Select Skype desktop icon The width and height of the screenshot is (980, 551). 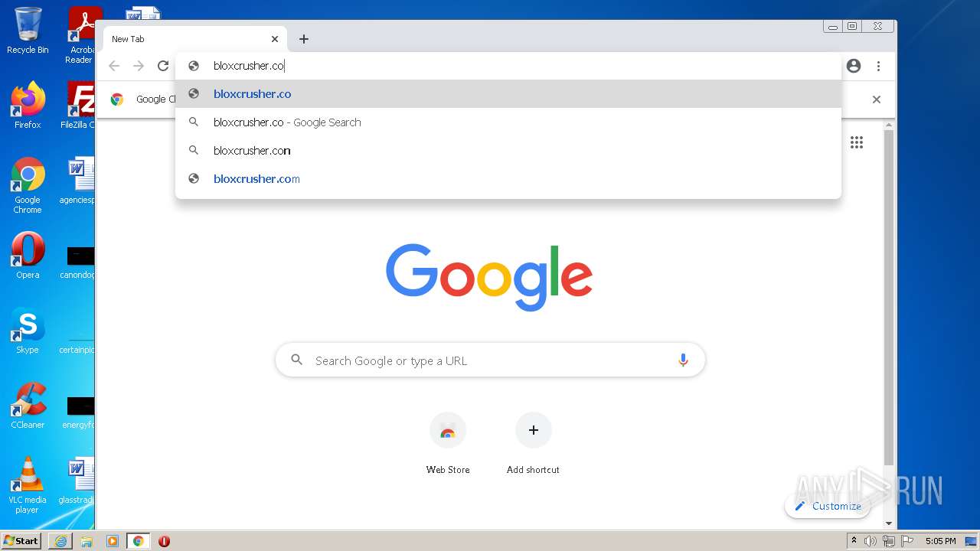(x=28, y=331)
